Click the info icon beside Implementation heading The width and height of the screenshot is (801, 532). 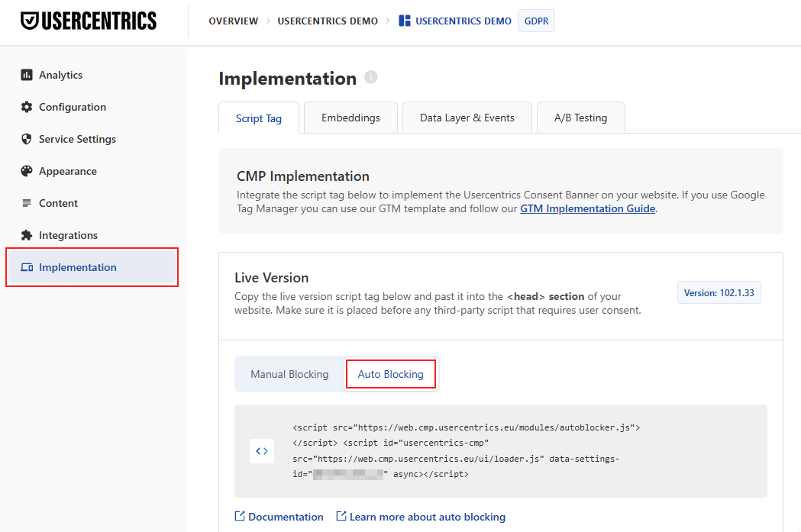pos(371,77)
